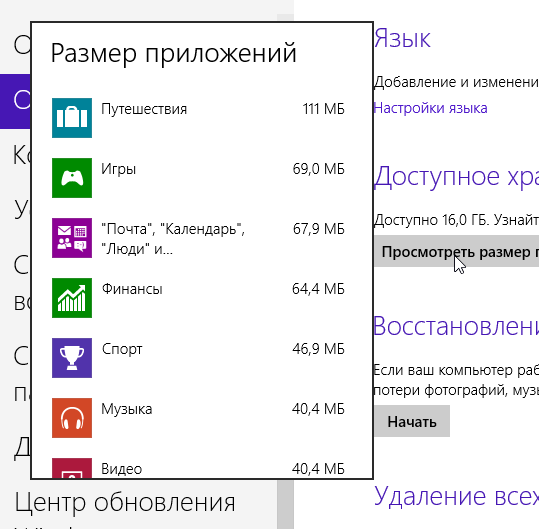Image resolution: width=539 pixels, height=529 pixels.
Task: Click the 46,9 МБ size value
Action: tap(318, 349)
